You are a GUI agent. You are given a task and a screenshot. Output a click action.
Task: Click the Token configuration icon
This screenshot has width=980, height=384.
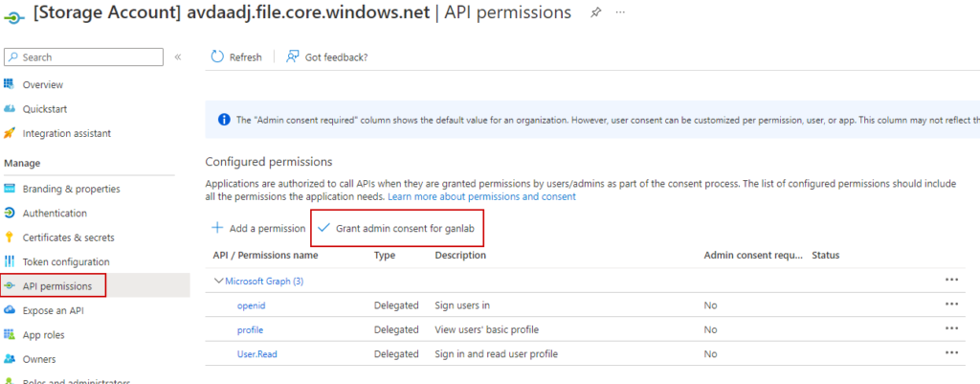click(x=10, y=261)
